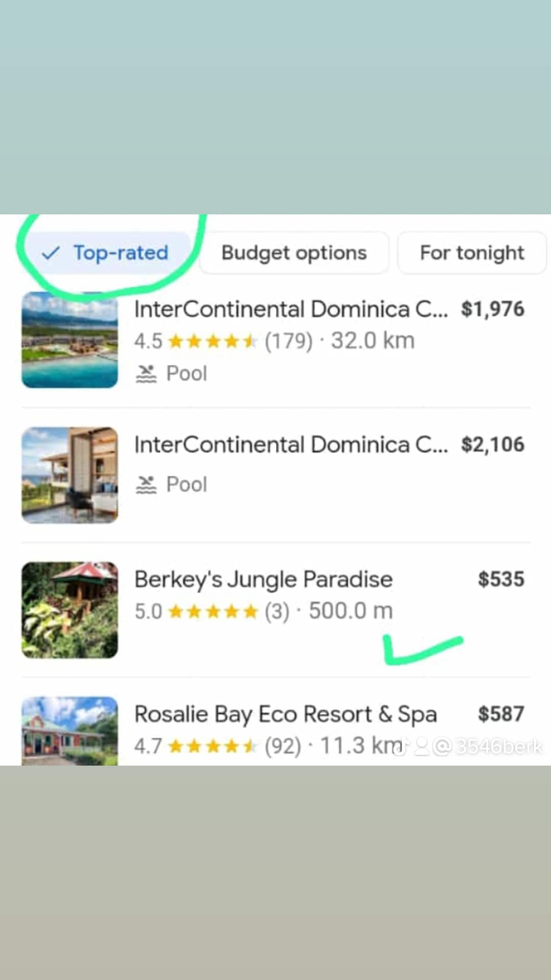This screenshot has width=551, height=980.
Task: Click the 5.0 star rating icons
Action: [x=212, y=611]
